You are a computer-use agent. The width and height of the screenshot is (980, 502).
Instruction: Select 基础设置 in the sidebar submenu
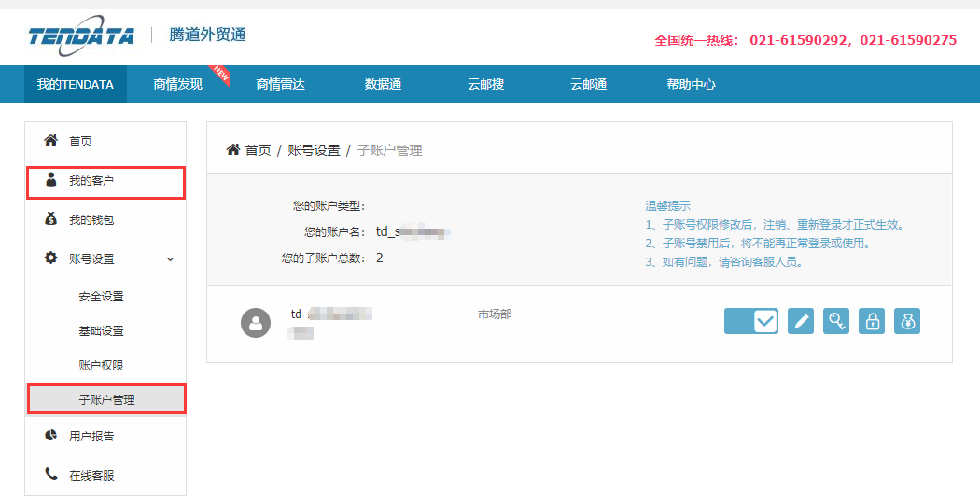pos(101,331)
